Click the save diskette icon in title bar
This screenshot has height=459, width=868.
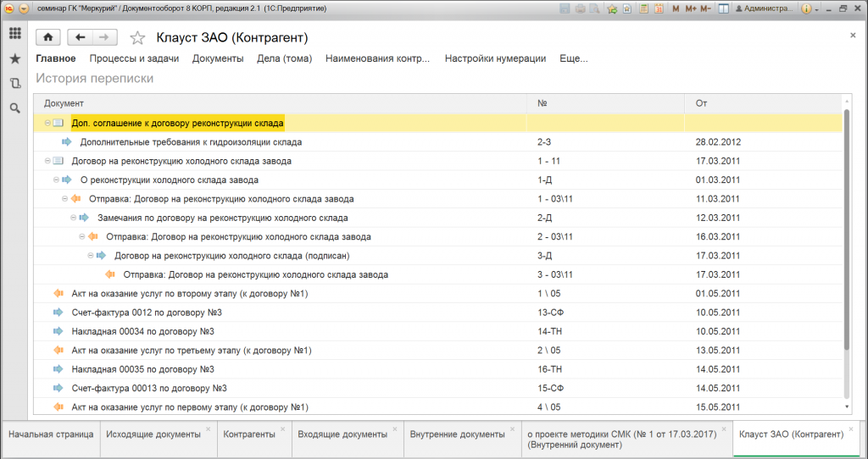pos(565,8)
